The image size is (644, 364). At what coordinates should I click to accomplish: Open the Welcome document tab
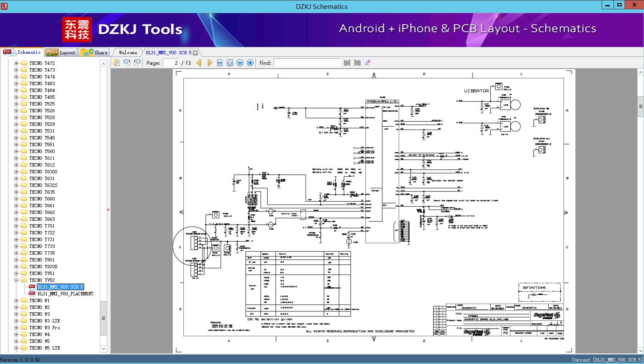click(127, 53)
